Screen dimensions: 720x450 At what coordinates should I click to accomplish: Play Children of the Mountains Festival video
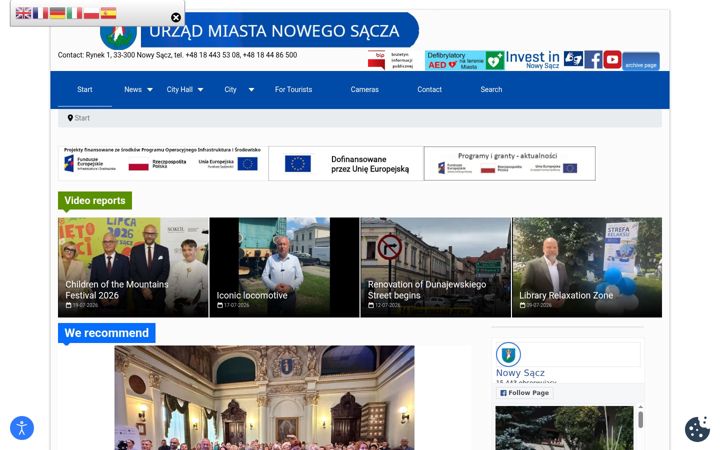133,267
